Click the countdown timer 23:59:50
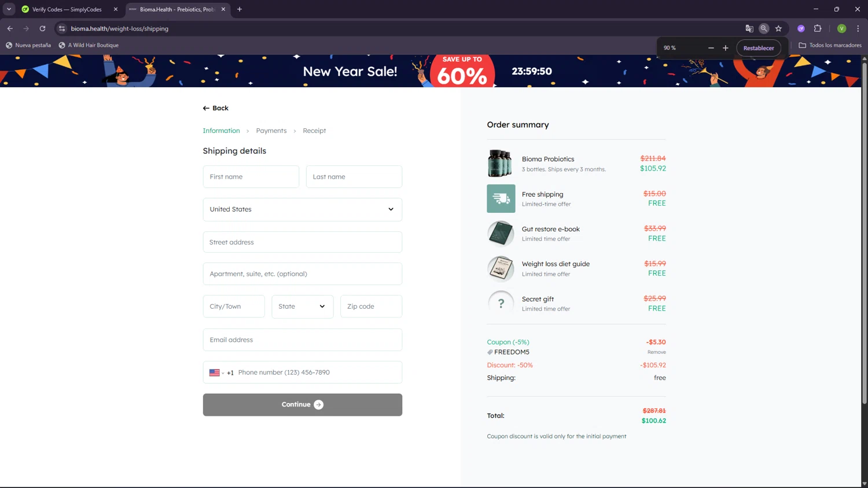Image resolution: width=868 pixels, height=488 pixels. [x=532, y=71]
